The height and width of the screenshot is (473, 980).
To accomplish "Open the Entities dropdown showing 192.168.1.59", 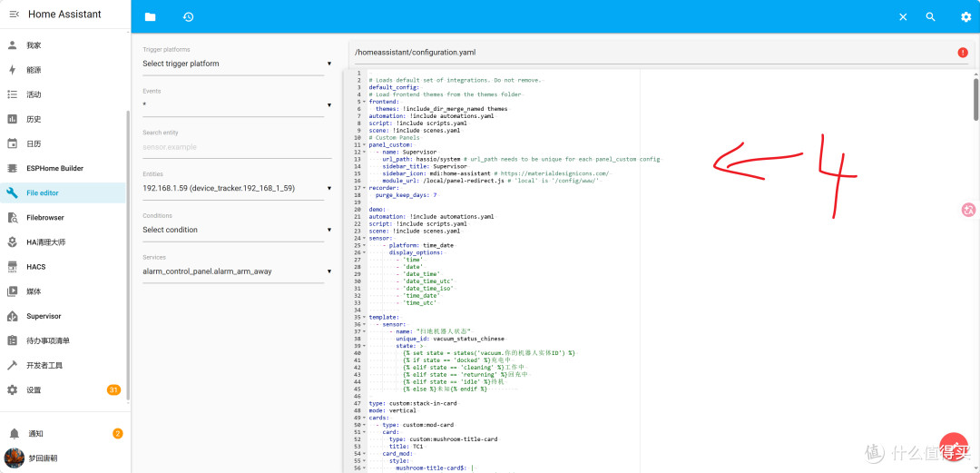I will (237, 188).
